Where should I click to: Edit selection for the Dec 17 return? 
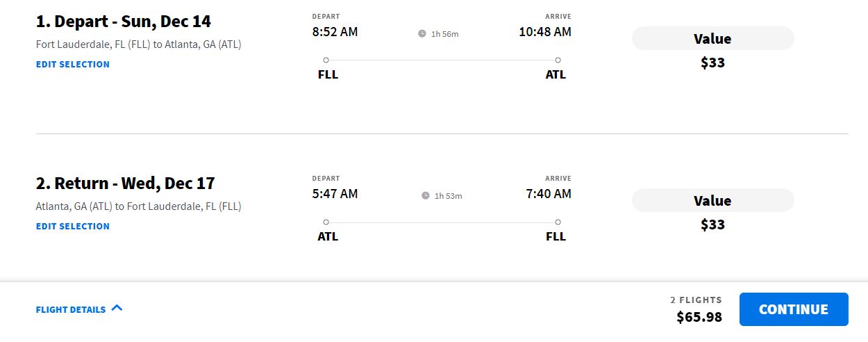click(73, 226)
